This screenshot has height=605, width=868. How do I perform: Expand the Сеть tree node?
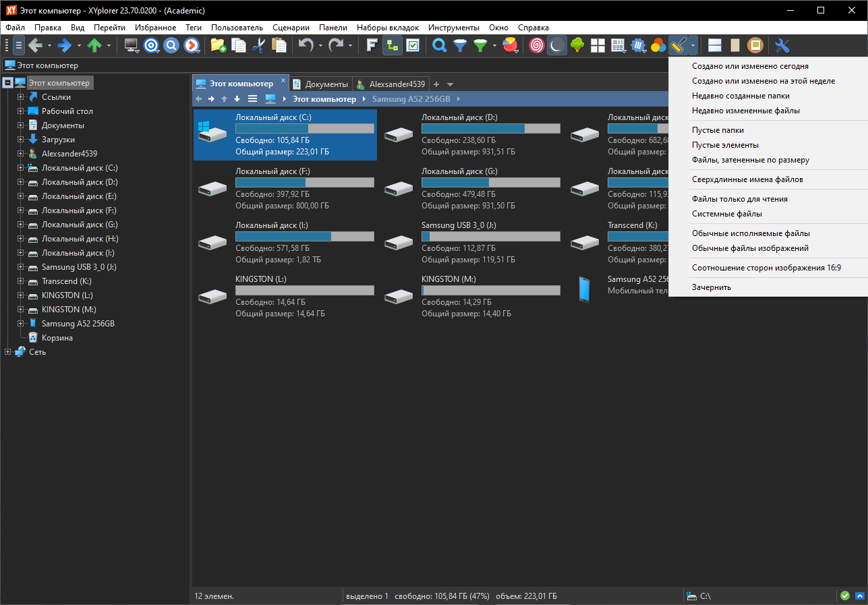pos(8,352)
